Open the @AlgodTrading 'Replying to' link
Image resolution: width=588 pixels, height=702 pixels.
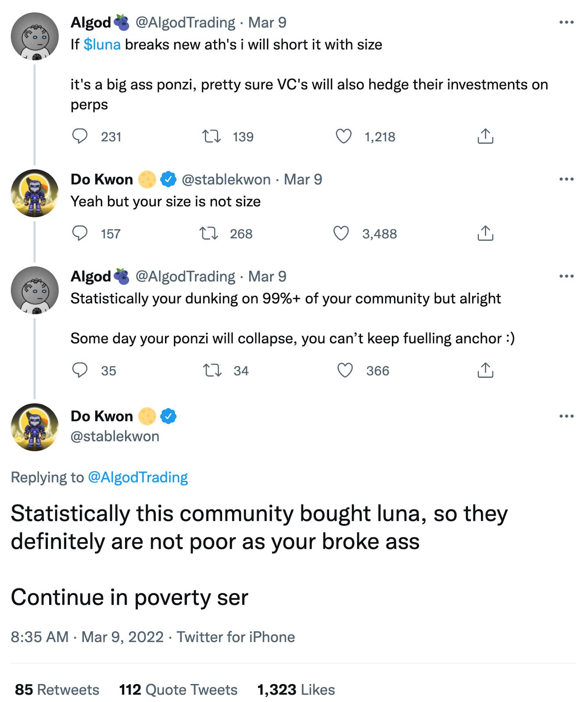click(x=138, y=477)
